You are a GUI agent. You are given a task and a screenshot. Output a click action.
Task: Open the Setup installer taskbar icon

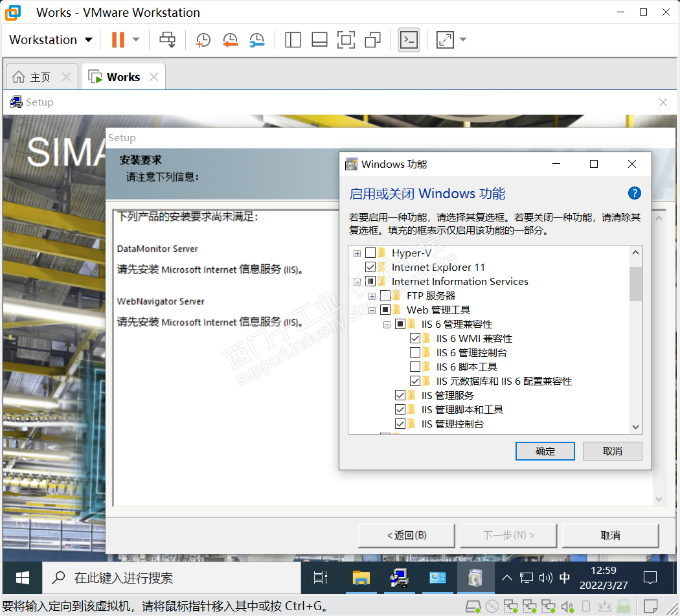[399, 578]
